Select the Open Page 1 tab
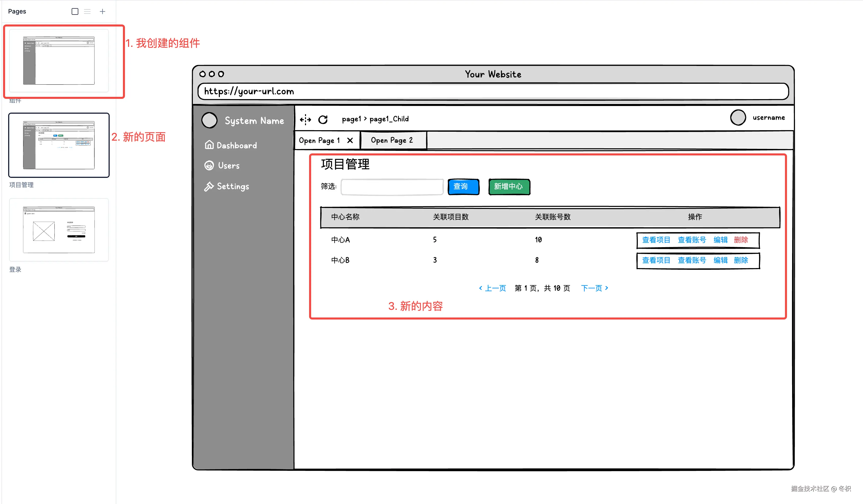The width and height of the screenshot is (863, 504). click(319, 141)
